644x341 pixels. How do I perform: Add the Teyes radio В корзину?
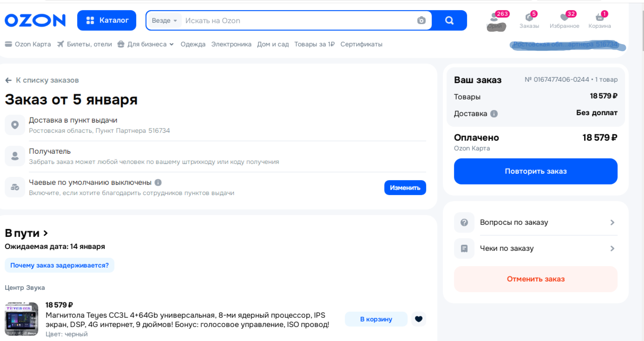pos(376,319)
